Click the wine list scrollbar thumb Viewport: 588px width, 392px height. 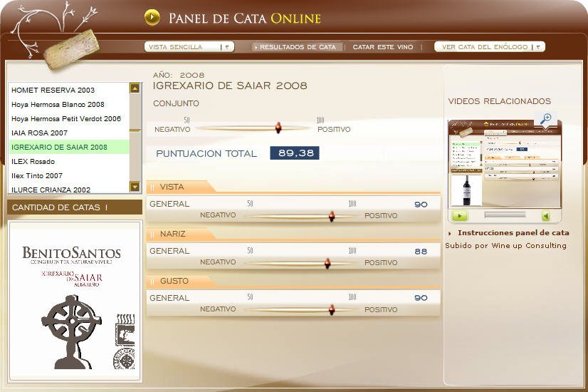tap(135, 130)
